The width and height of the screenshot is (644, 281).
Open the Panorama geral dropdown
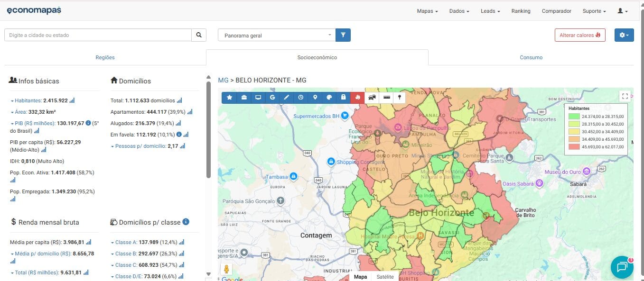(x=277, y=35)
